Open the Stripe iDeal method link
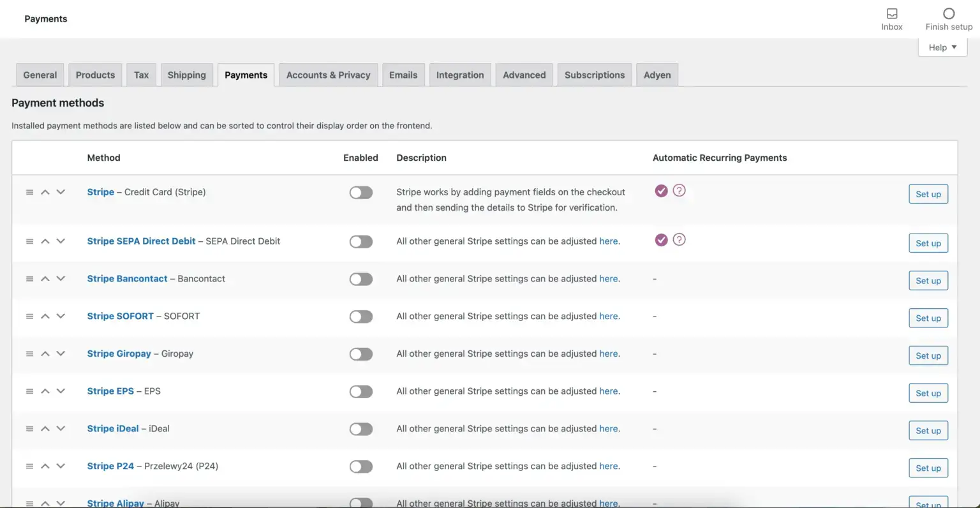The image size is (980, 508). [x=113, y=429]
